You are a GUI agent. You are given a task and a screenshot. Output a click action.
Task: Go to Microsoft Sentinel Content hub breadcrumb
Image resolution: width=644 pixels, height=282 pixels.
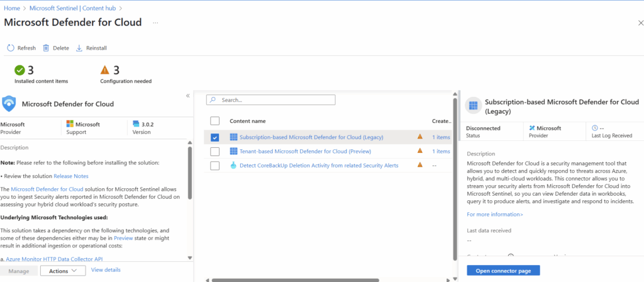click(74, 8)
